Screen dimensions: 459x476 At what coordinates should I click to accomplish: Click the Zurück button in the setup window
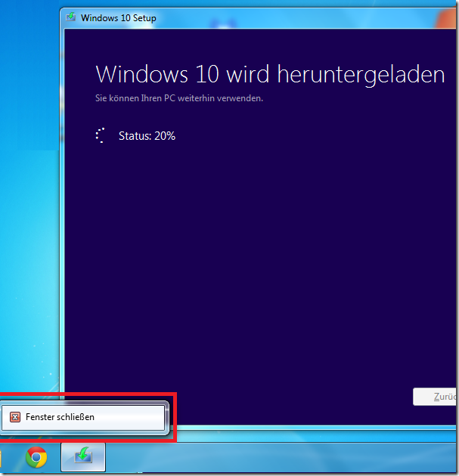pyautogui.click(x=436, y=397)
